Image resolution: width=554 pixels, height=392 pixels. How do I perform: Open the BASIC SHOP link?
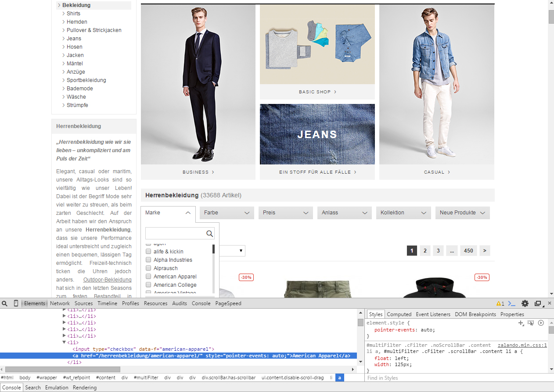[317, 92]
